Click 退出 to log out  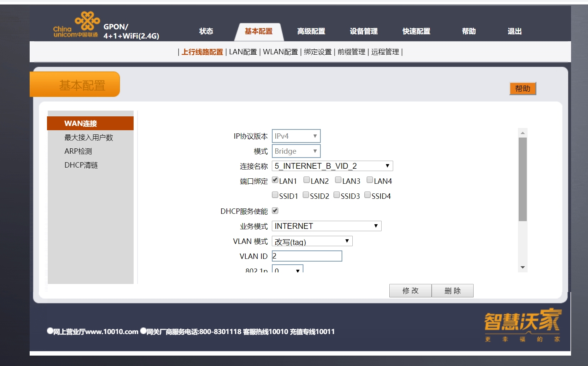[x=514, y=31]
